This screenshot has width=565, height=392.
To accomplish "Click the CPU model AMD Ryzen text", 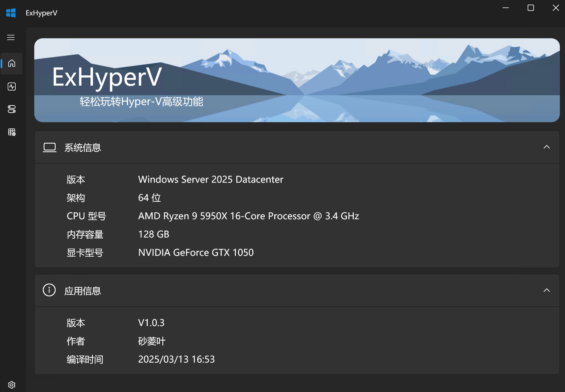I will click(x=248, y=216).
